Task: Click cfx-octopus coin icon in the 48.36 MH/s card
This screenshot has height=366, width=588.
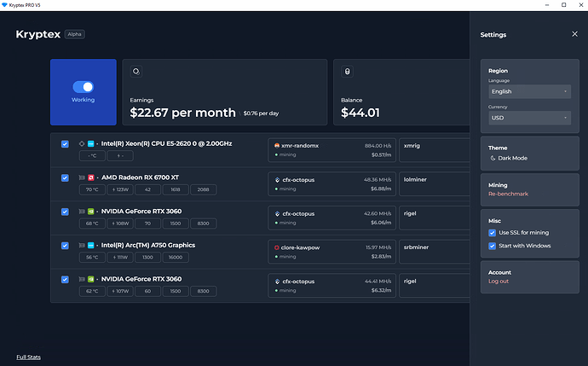Action: click(x=277, y=180)
